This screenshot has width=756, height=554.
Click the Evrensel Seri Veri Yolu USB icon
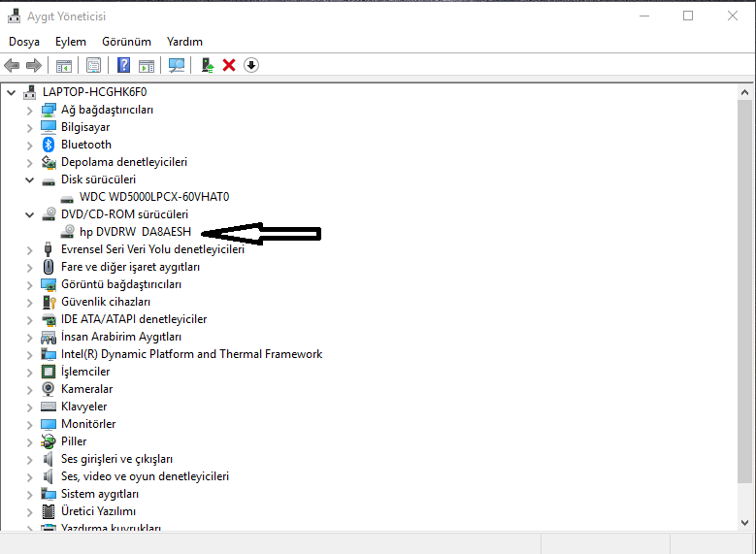[48, 248]
